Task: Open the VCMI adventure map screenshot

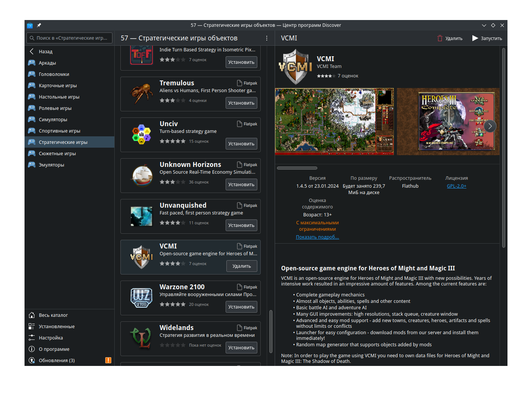Action: pyautogui.click(x=334, y=122)
